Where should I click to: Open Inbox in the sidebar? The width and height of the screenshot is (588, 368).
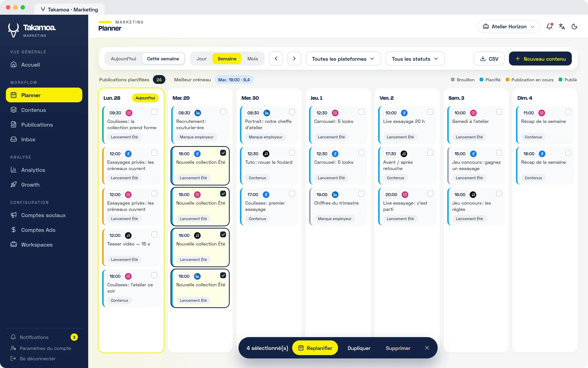44,139
